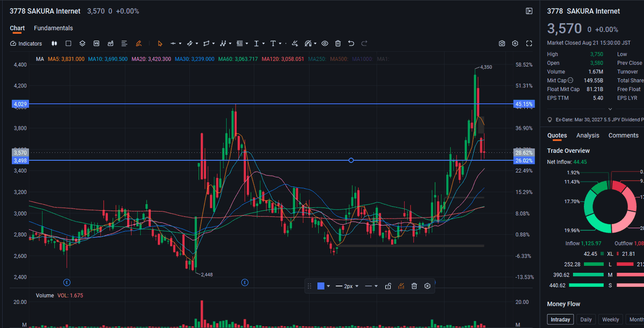Open the selected line's settings gear
This screenshot has height=328, width=644.
(427, 286)
